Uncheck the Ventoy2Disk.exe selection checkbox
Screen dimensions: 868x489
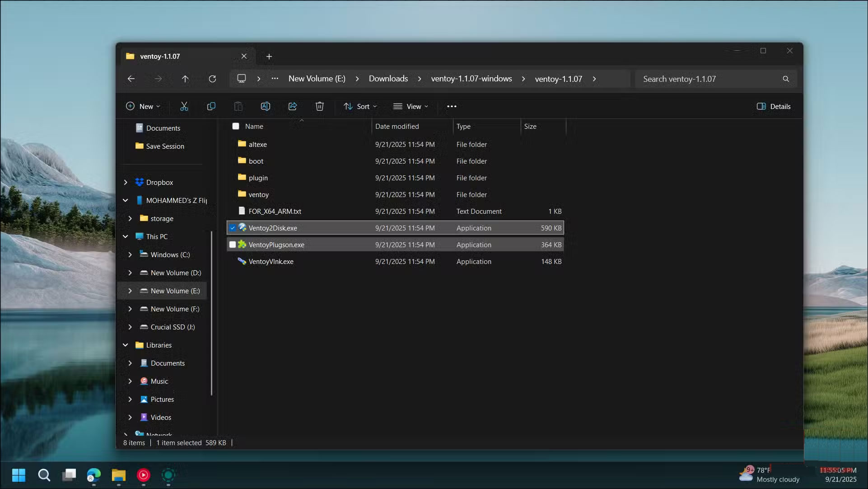[233, 228]
